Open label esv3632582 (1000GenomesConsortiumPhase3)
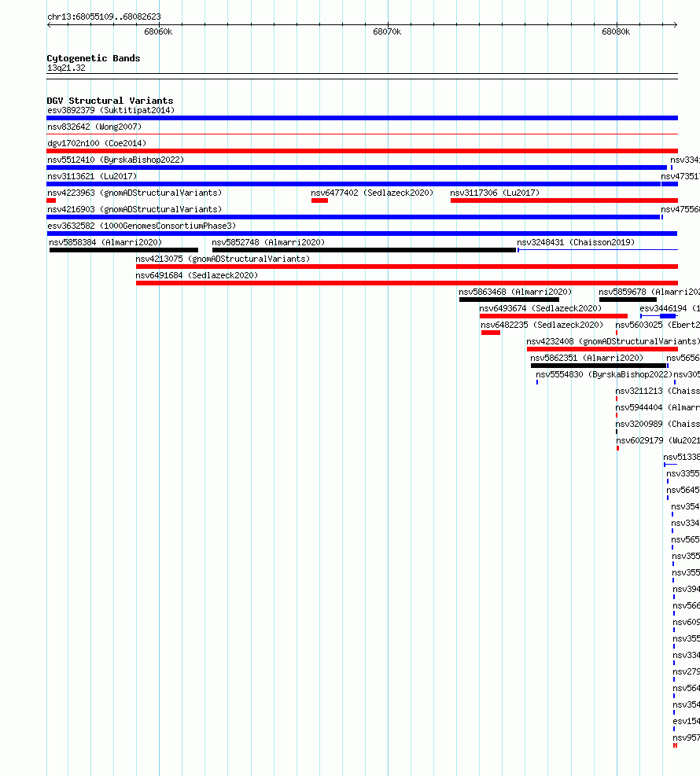 click(x=142, y=226)
